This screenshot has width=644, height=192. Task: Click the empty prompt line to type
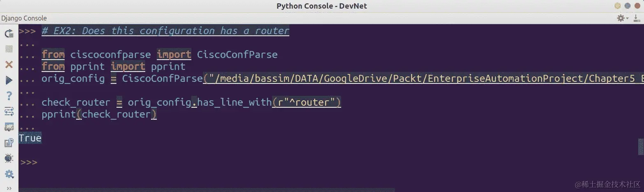(329, 162)
